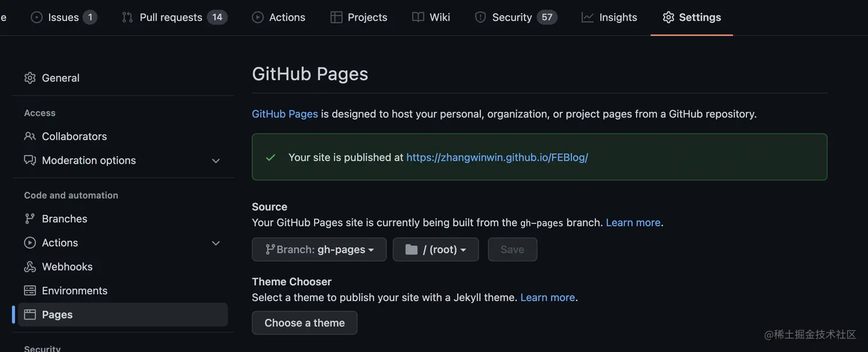
Task: Click the Wiki book icon
Action: tap(418, 17)
